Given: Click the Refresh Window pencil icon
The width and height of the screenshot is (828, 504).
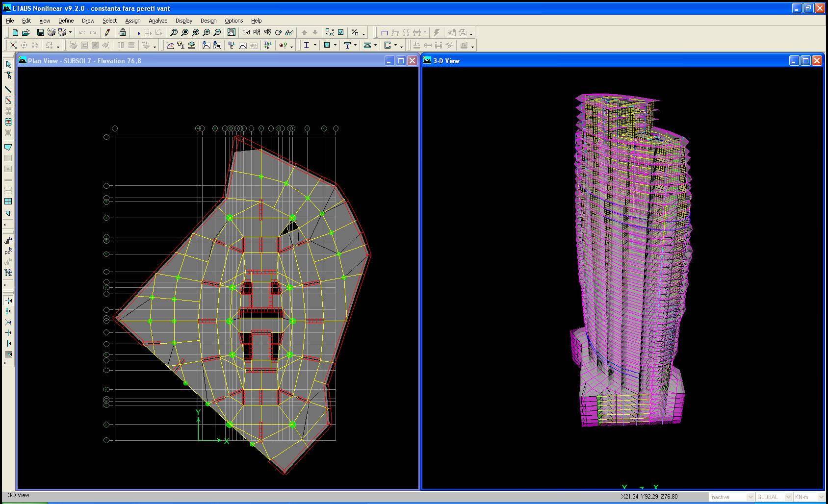Looking at the screenshot, I should pyautogui.click(x=107, y=33).
